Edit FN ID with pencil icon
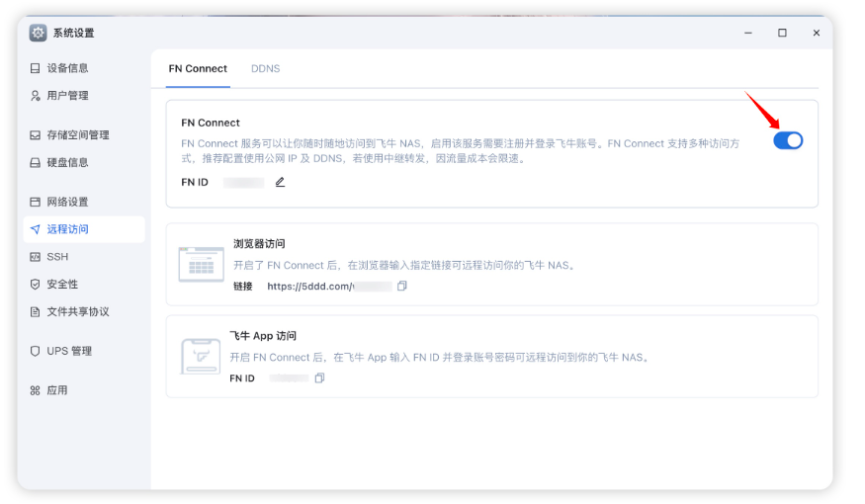Viewport: 865px width, 504px height. tap(280, 182)
